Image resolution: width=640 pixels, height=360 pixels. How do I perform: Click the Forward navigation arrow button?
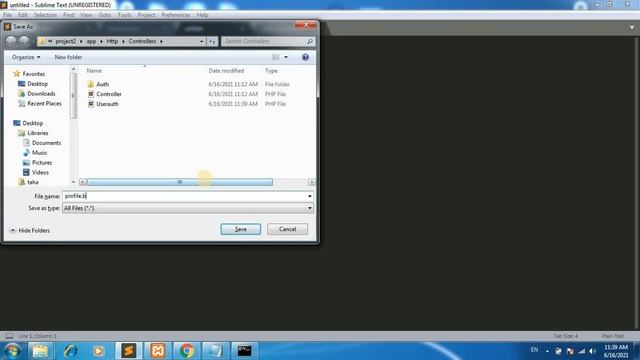click(24, 41)
